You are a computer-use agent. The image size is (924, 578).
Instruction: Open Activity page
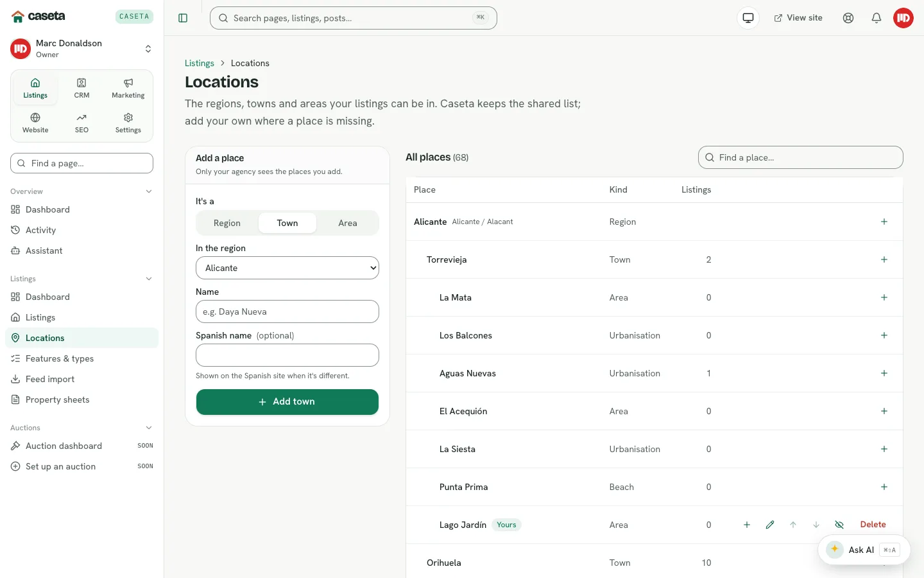[81, 230]
